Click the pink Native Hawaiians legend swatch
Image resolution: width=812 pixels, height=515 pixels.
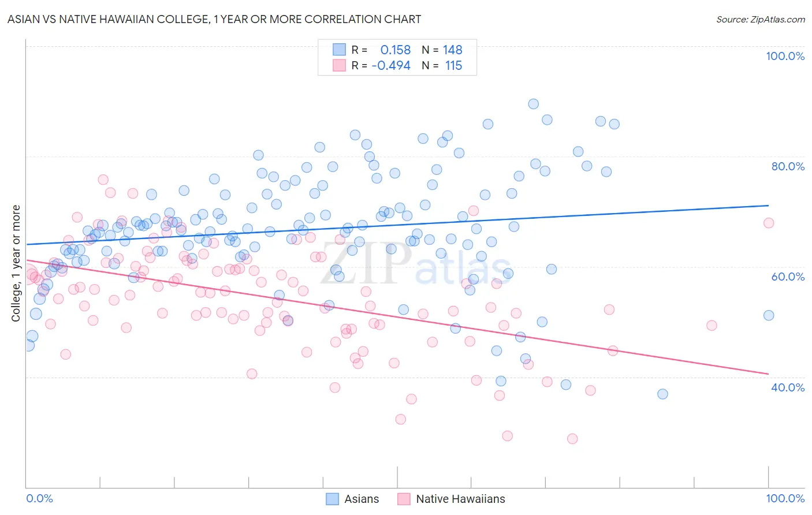[x=404, y=499]
